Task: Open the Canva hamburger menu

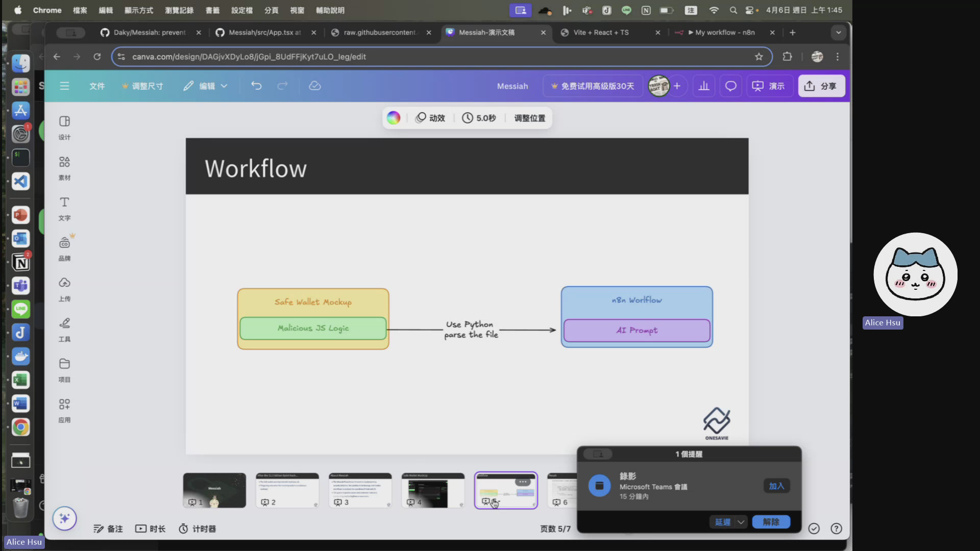Action: coord(64,86)
